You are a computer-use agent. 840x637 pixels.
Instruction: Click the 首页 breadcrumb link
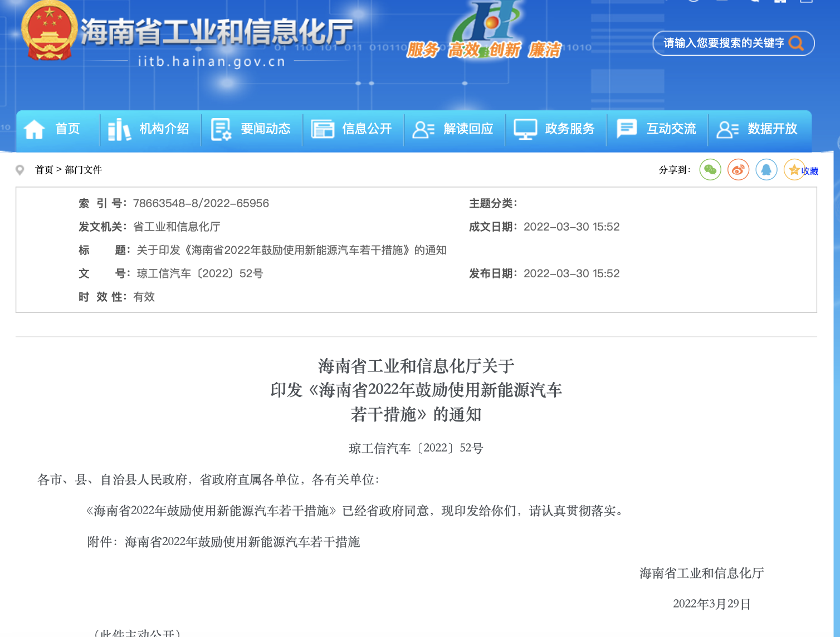[43, 170]
